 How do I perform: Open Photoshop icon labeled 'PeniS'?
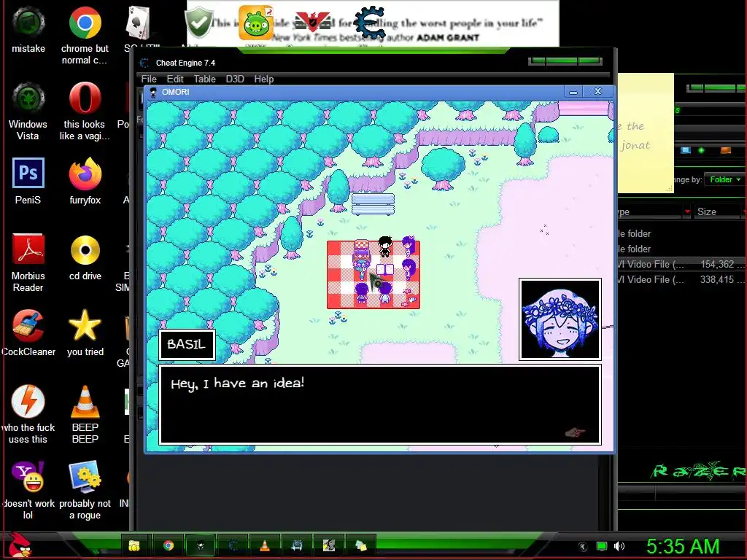[28, 181]
